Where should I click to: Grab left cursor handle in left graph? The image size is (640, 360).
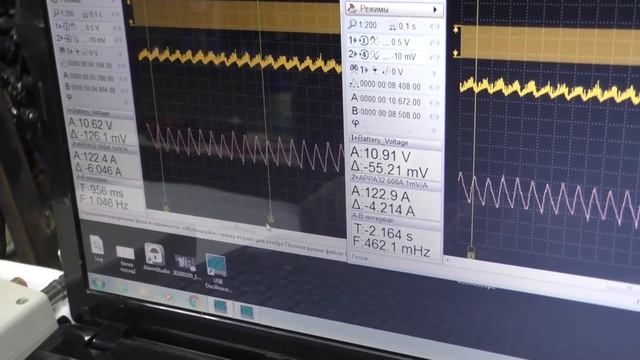coord(165,207)
